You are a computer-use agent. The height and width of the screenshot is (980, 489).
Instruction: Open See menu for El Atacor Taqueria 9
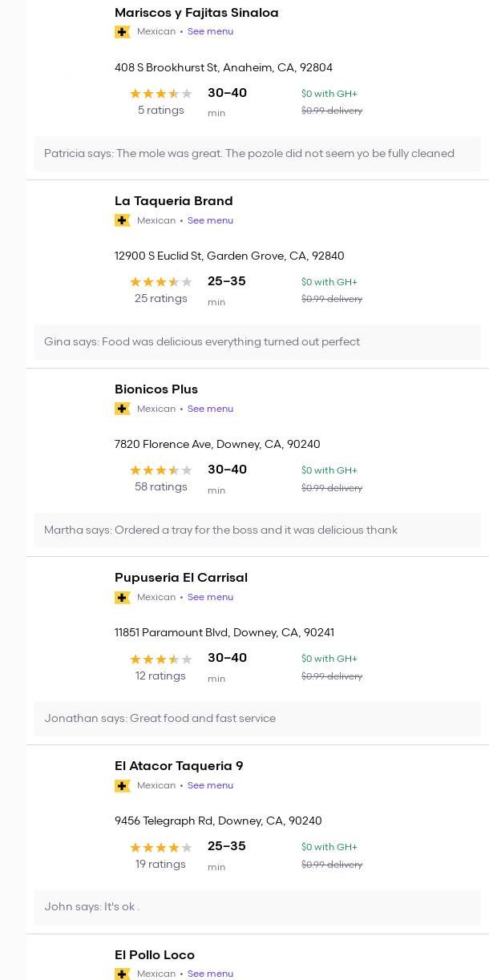point(210,785)
